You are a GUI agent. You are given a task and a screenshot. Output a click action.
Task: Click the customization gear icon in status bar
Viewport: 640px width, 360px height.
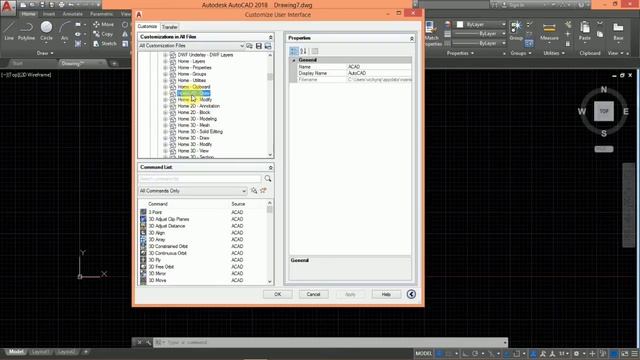pos(576,353)
